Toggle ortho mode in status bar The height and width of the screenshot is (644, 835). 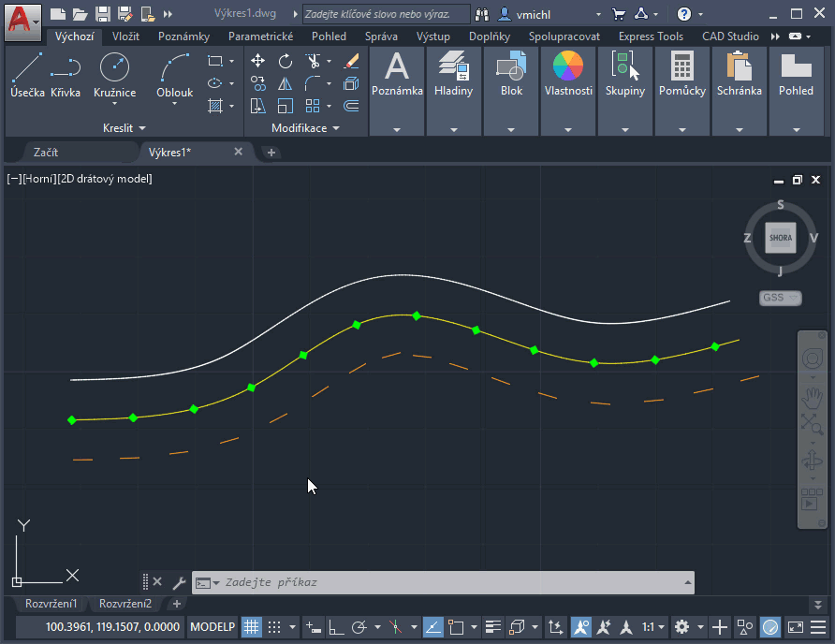pos(336,627)
